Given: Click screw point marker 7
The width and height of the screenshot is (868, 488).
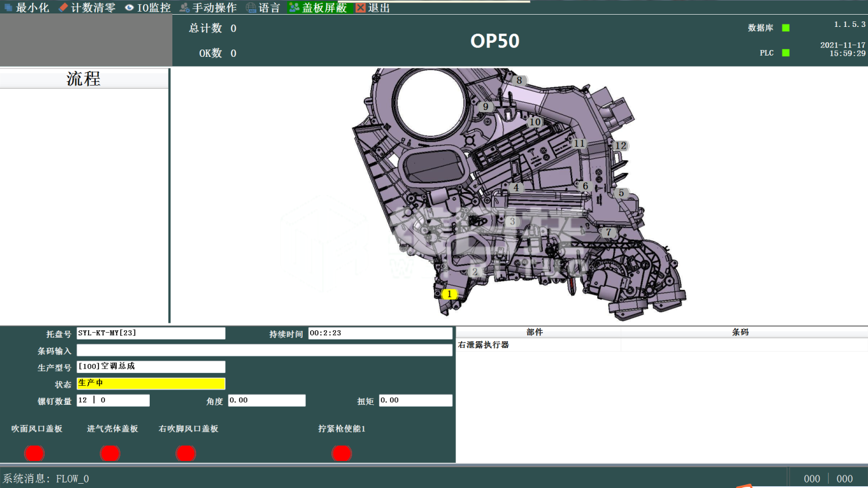Looking at the screenshot, I should click(x=608, y=233).
